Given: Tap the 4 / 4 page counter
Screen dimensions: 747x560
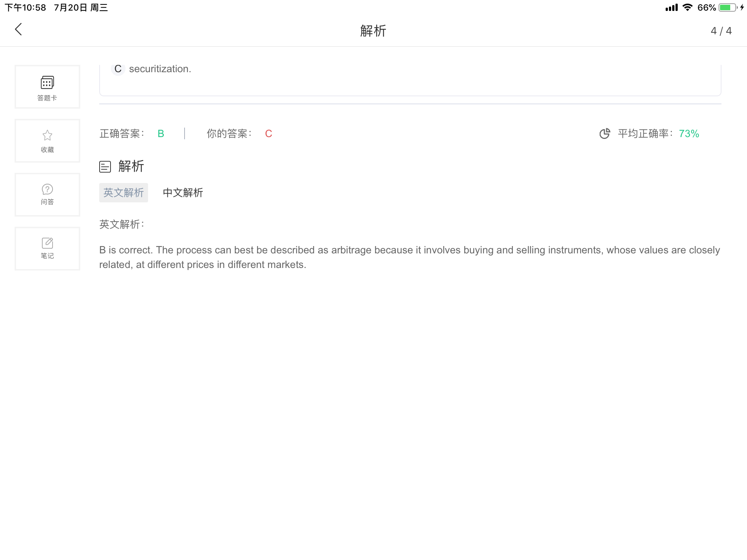Looking at the screenshot, I should pyautogui.click(x=721, y=31).
